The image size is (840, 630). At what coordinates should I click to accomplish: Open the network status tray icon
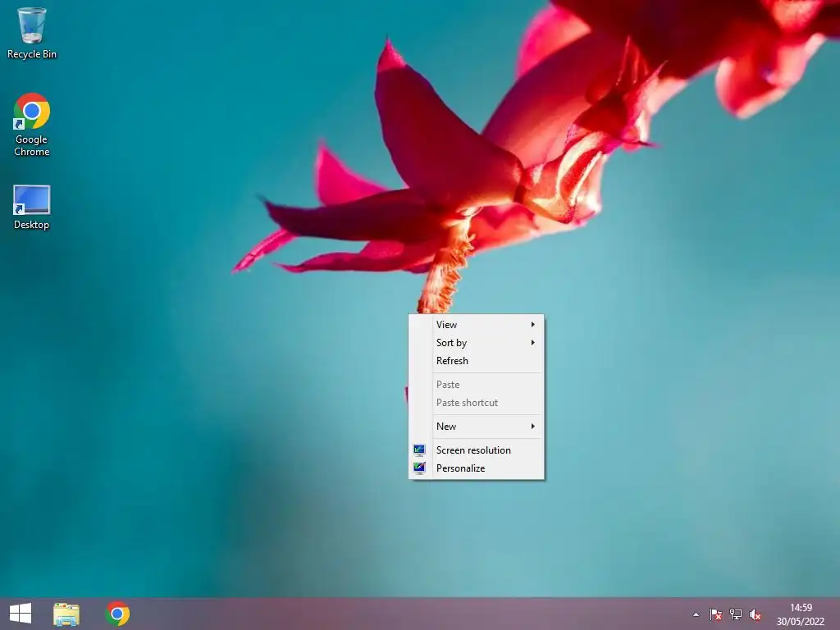coord(736,614)
